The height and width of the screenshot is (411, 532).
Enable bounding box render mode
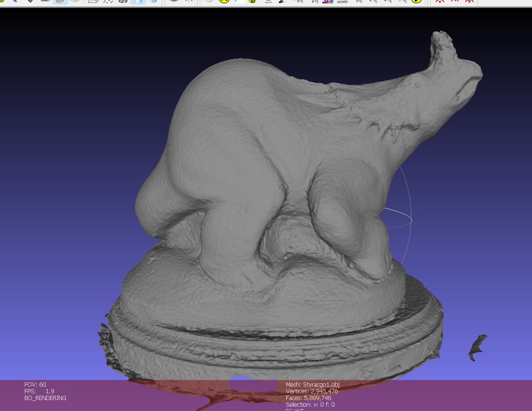(93, 1)
